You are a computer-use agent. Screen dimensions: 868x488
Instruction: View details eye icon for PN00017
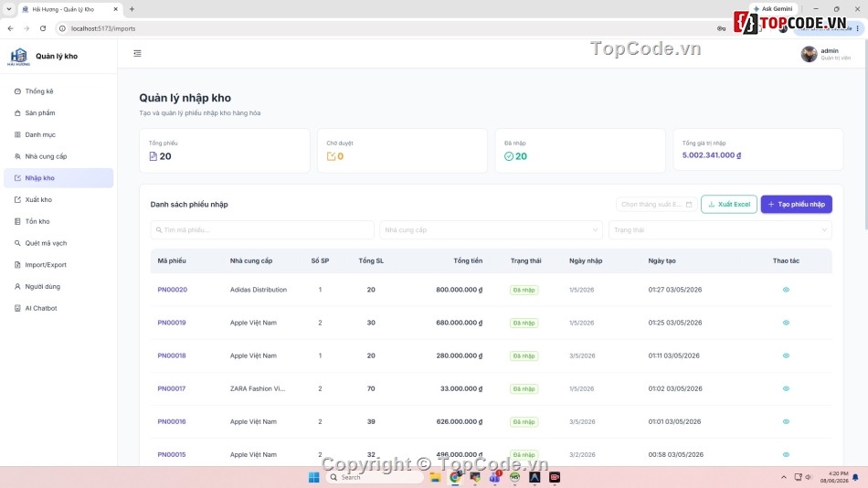786,389
